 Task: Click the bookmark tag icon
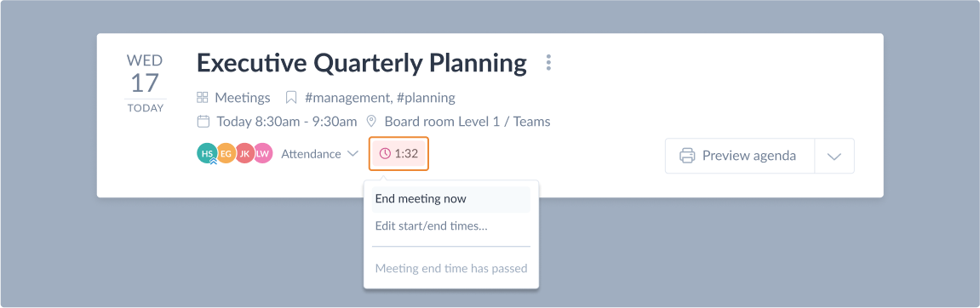point(290,98)
